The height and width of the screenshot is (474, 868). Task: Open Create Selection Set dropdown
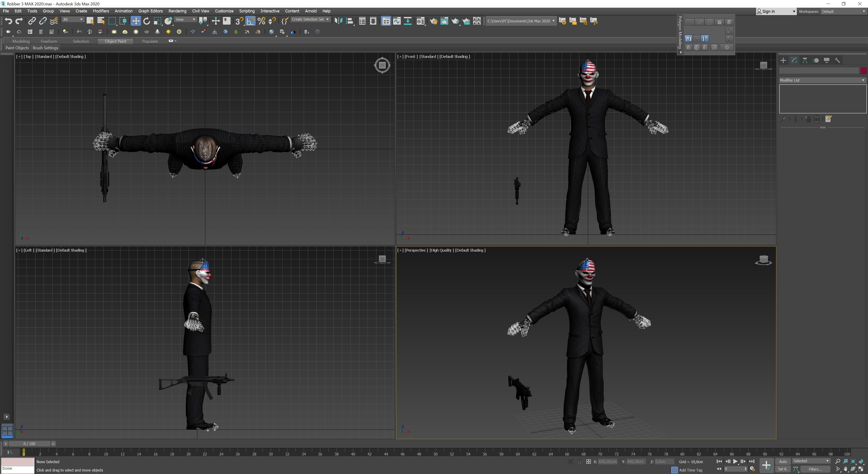[310, 19]
